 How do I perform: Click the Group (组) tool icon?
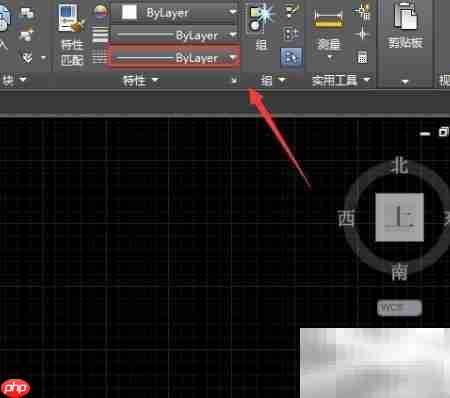(261, 18)
